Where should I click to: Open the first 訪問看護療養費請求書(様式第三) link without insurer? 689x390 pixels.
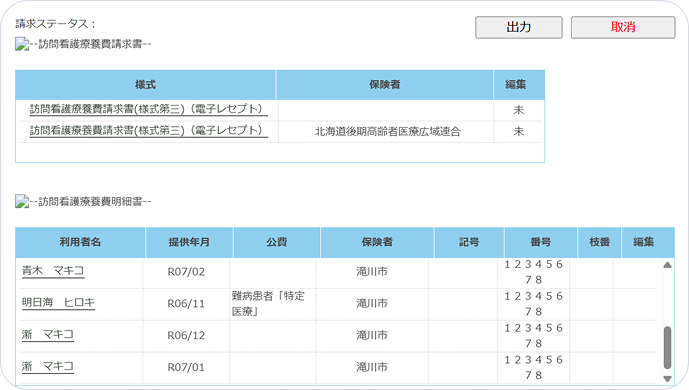149,109
